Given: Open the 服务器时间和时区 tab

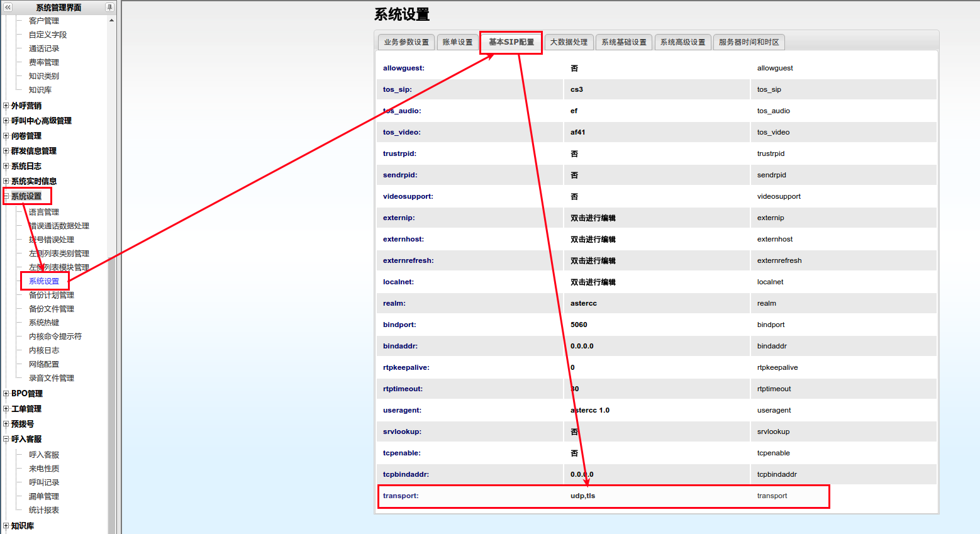Looking at the screenshot, I should pyautogui.click(x=749, y=42).
